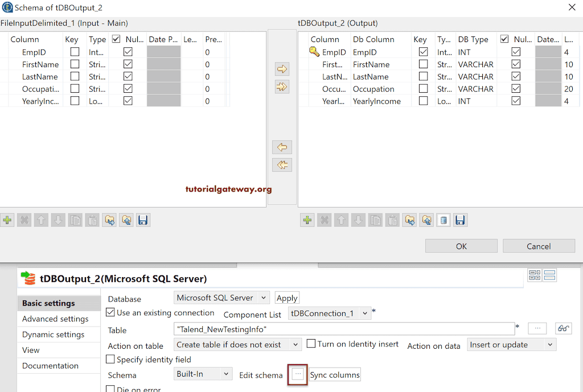This screenshot has width=583, height=392.
Task: Add a new column to the input schema
Action: coord(8,220)
